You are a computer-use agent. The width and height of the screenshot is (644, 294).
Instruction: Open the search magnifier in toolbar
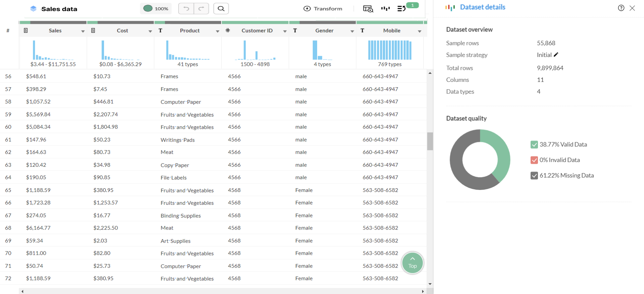pyautogui.click(x=221, y=9)
